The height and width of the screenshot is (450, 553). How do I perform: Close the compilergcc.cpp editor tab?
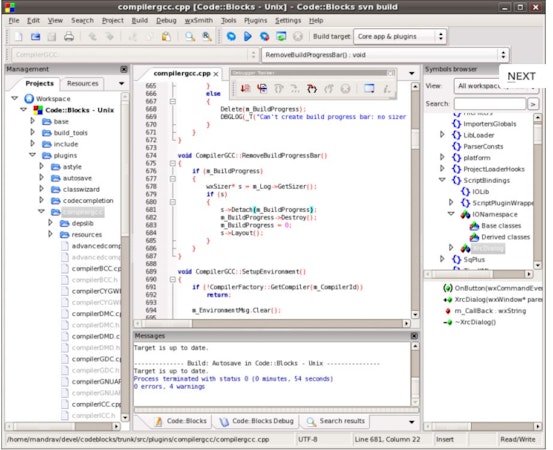216,74
